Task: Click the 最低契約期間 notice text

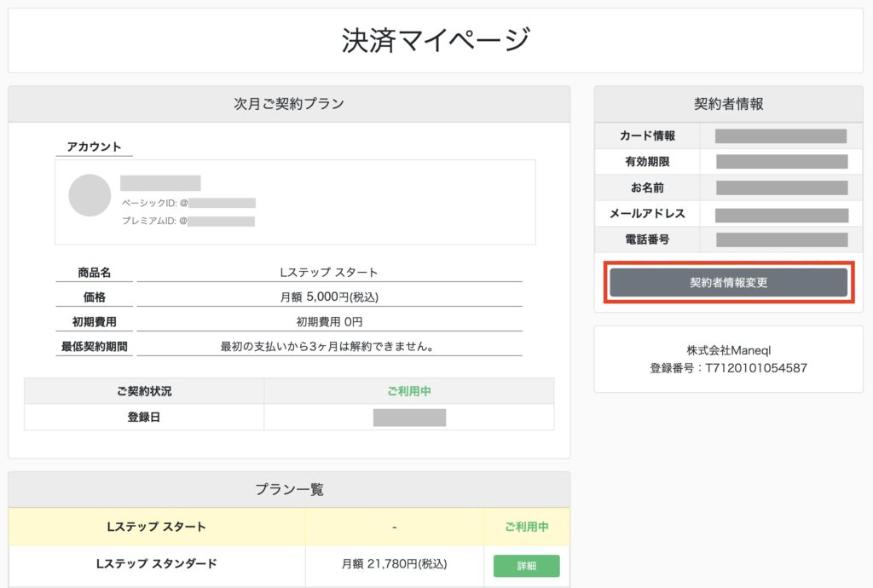Action: [x=329, y=346]
